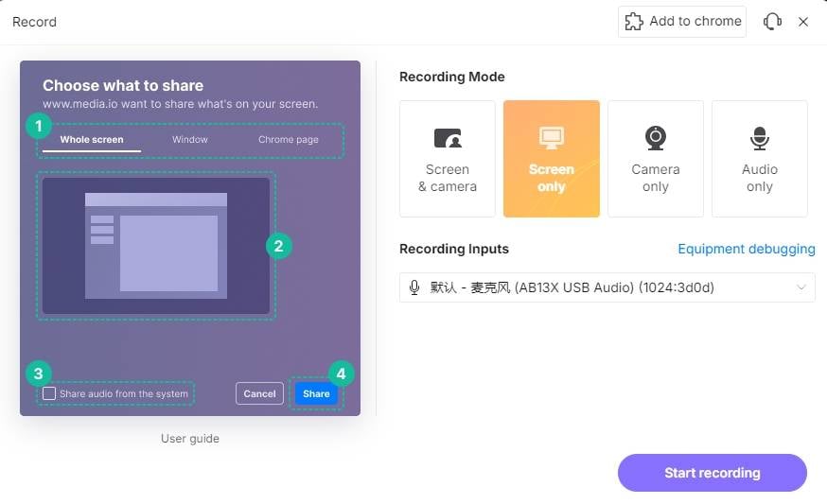The image size is (827, 504).
Task: Open the microphone input dropdown
Action: pos(607,287)
